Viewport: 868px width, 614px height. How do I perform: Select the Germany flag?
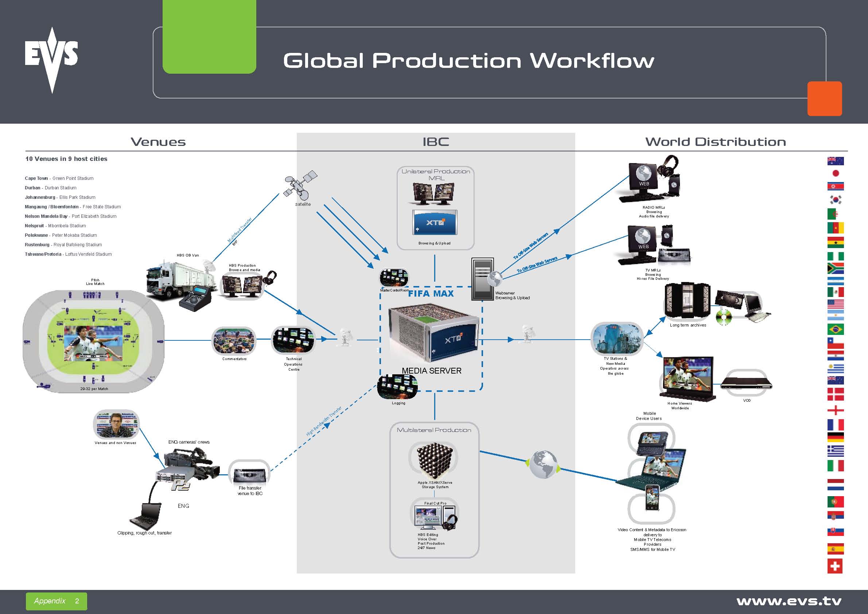836,437
